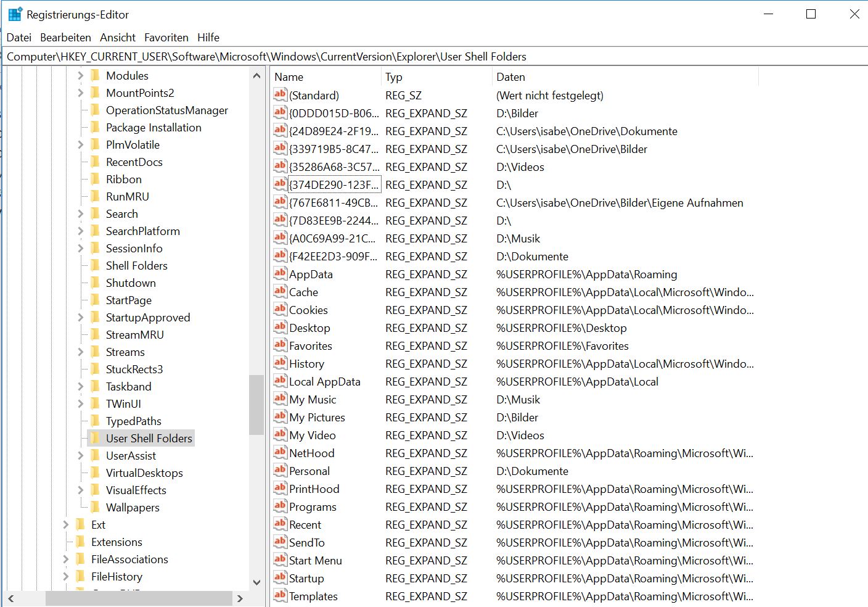The height and width of the screenshot is (607, 868).
Task: Select the VirtualDesktops key
Action: [x=144, y=473]
